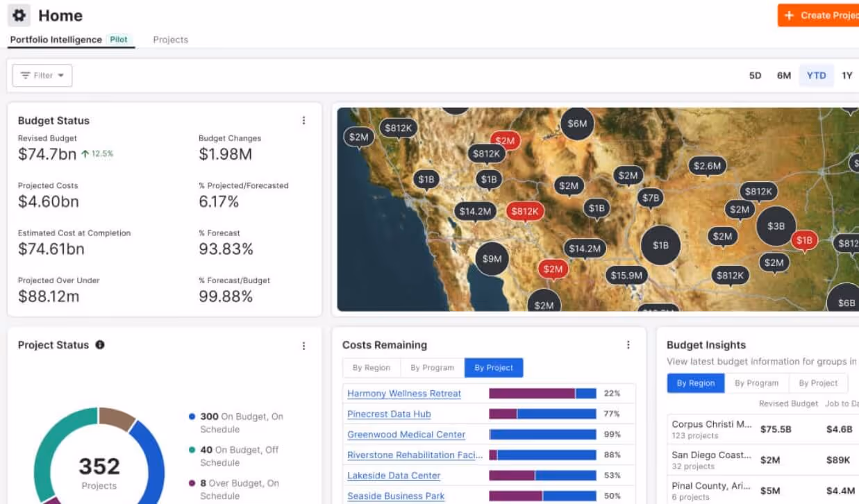Show Costs Remaining By Region
This screenshot has width=859, height=504.
pos(372,367)
